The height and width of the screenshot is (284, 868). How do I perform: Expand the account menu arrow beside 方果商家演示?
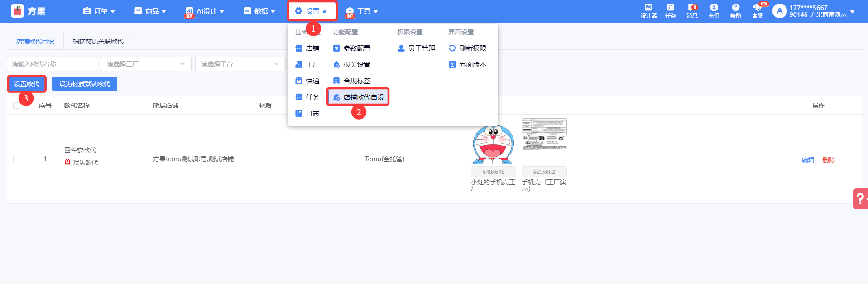coord(853,12)
